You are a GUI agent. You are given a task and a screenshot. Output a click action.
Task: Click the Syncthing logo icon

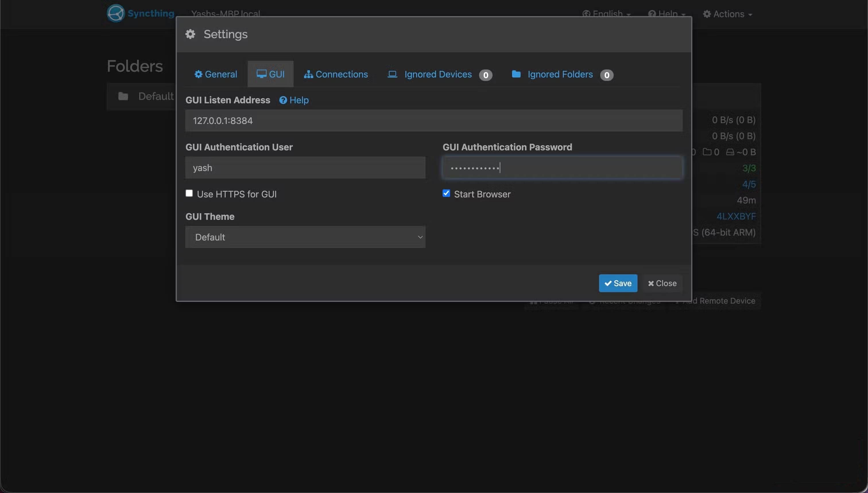tap(115, 13)
